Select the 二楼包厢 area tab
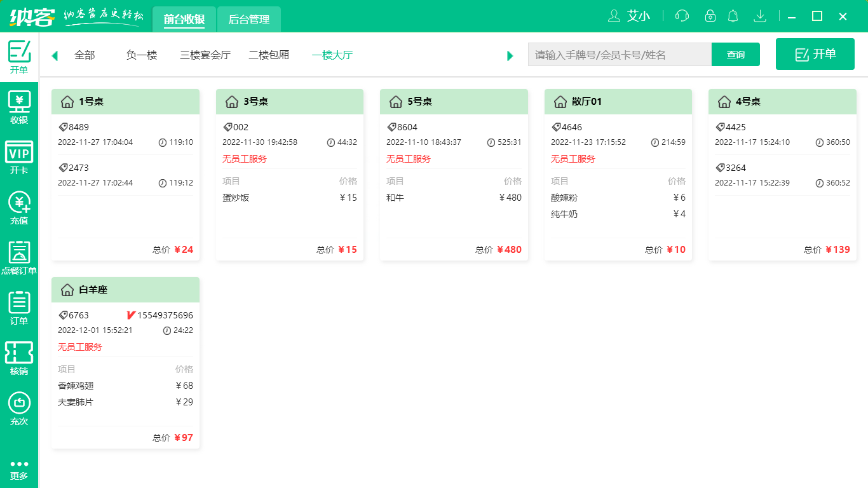The height and width of the screenshot is (488, 868). (269, 55)
